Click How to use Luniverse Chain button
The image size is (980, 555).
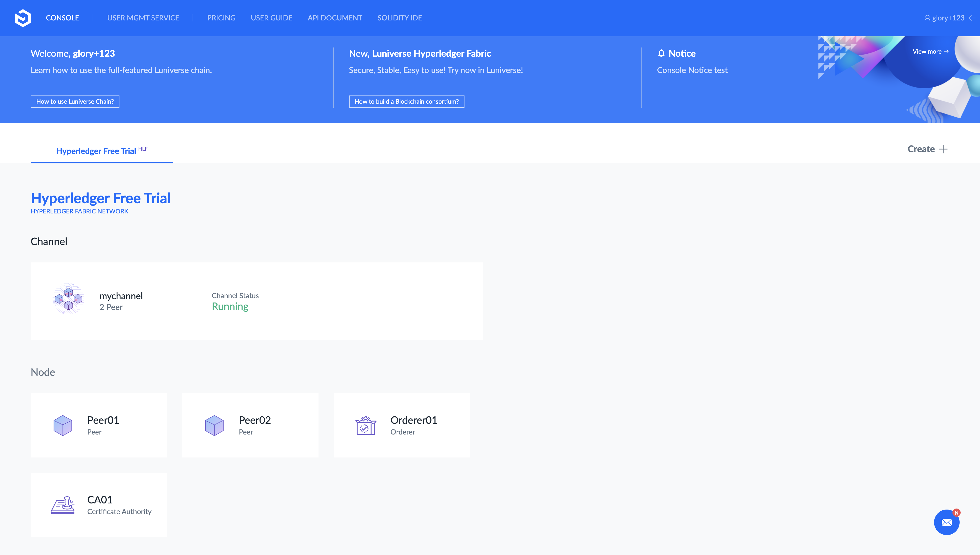[75, 101]
